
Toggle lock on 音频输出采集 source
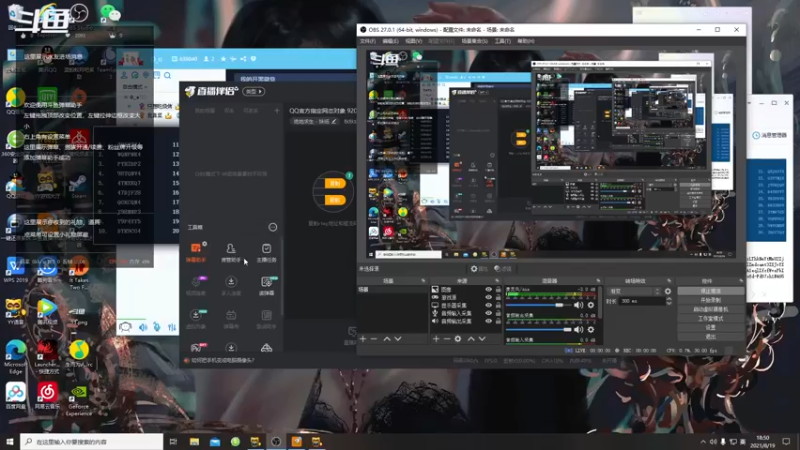click(498, 321)
